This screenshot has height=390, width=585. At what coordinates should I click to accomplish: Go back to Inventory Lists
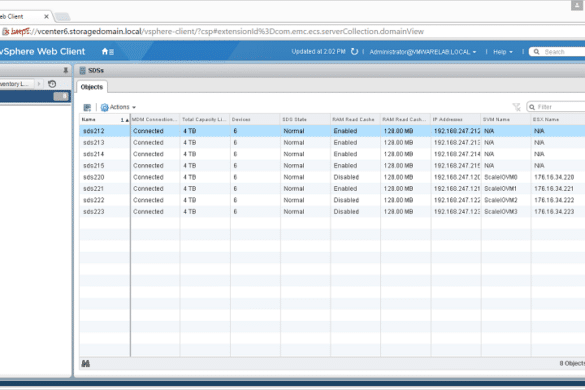coord(16,84)
